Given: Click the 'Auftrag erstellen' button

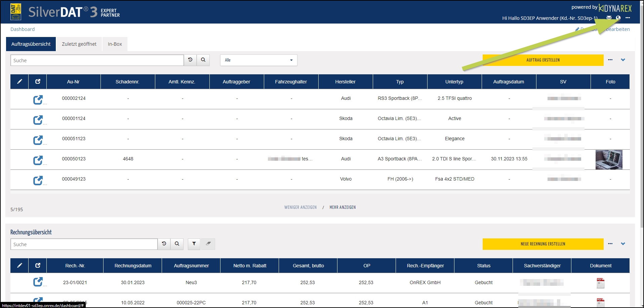Looking at the screenshot, I should pyautogui.click(x=543, y=60).
